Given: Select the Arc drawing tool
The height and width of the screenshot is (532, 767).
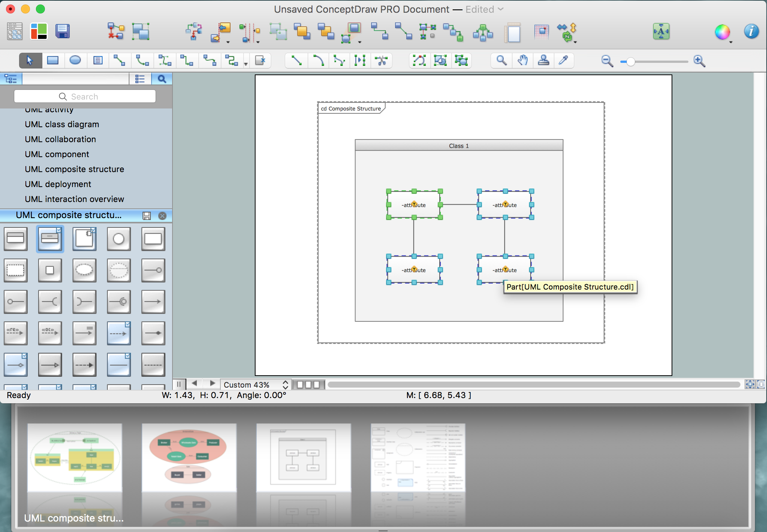Looking at the screenshot, I should 318,60.
